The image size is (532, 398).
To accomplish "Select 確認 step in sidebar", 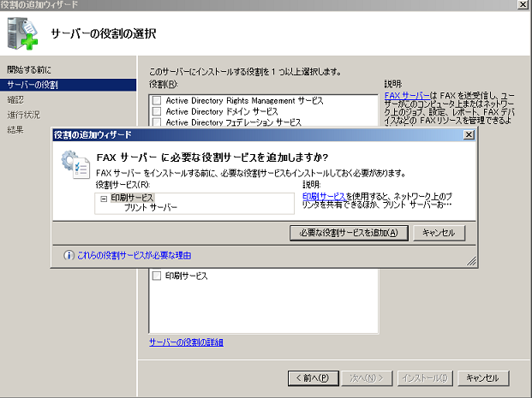I will pos(15,99).
